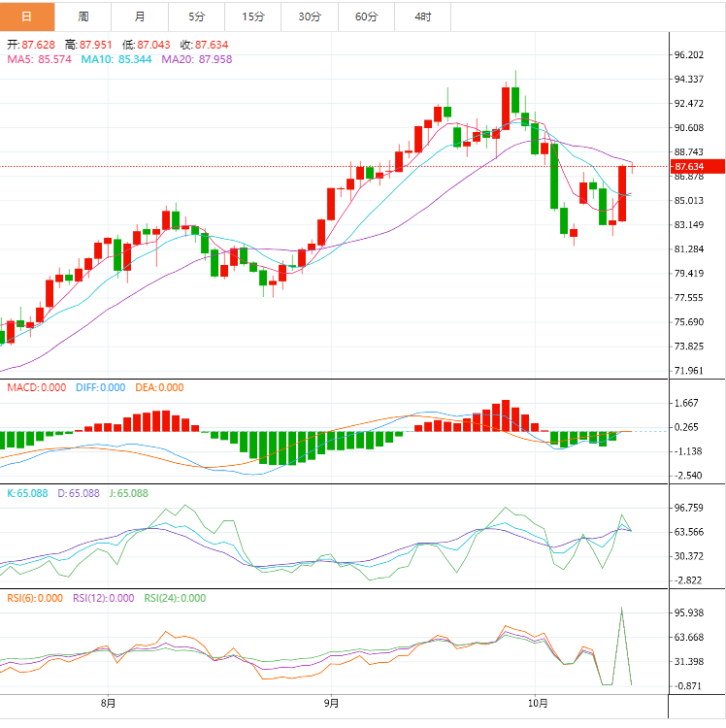Screen dimensions: 726x728
Task: Click the K value label in the KDJ panel
Action: pyautogui.click(x=28, y=493)
